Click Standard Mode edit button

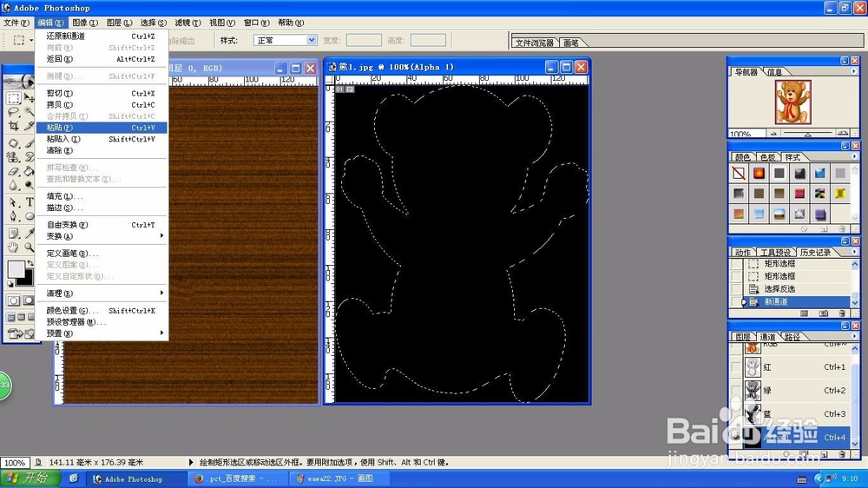click(x=13, y=300)
